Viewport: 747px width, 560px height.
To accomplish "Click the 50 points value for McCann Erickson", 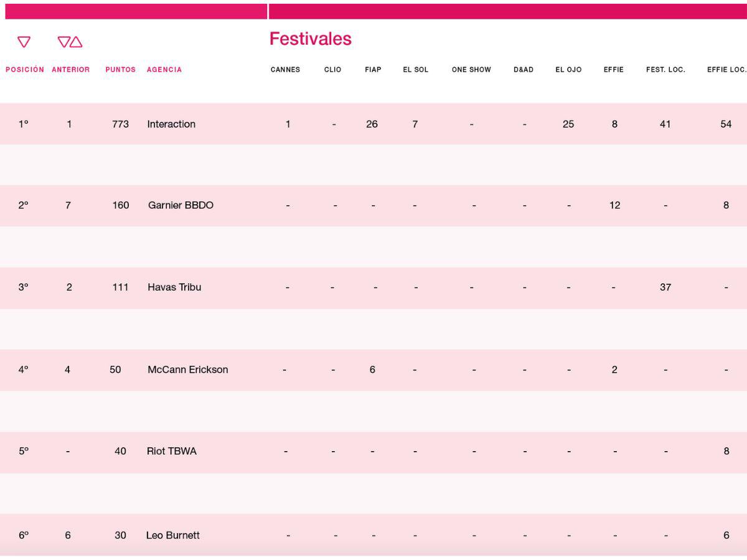I will coord(115,370).
